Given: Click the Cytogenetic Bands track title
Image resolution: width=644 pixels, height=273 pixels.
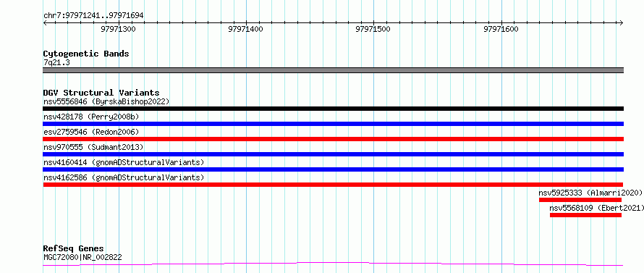Looking at the screenshot, I should click(x=86, y=54).
